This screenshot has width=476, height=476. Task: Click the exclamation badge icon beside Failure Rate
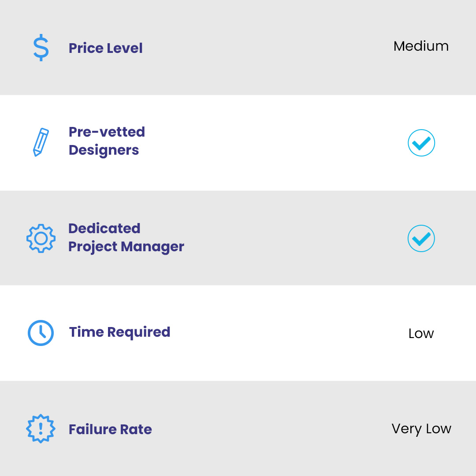[x=41, y=428]
